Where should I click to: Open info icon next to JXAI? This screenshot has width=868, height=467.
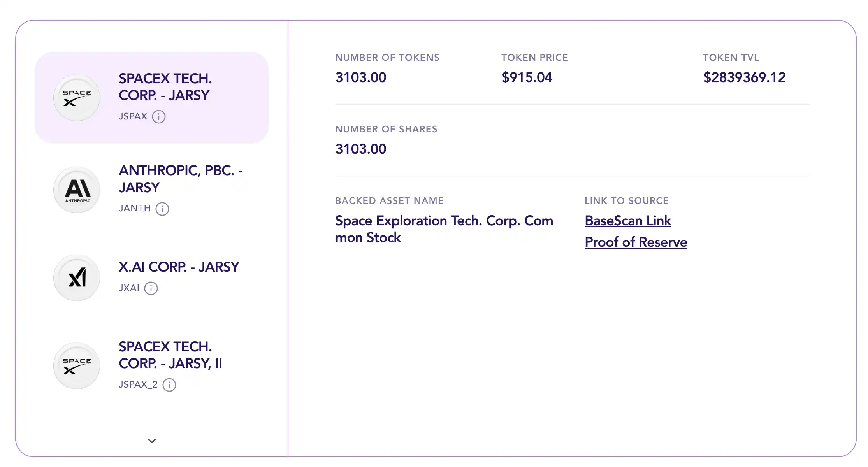[151, 288]
